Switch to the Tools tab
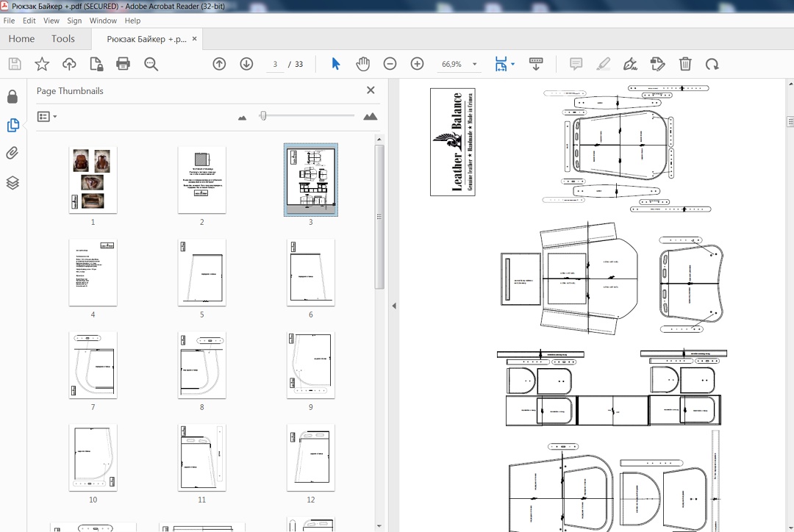 (63, 39)
